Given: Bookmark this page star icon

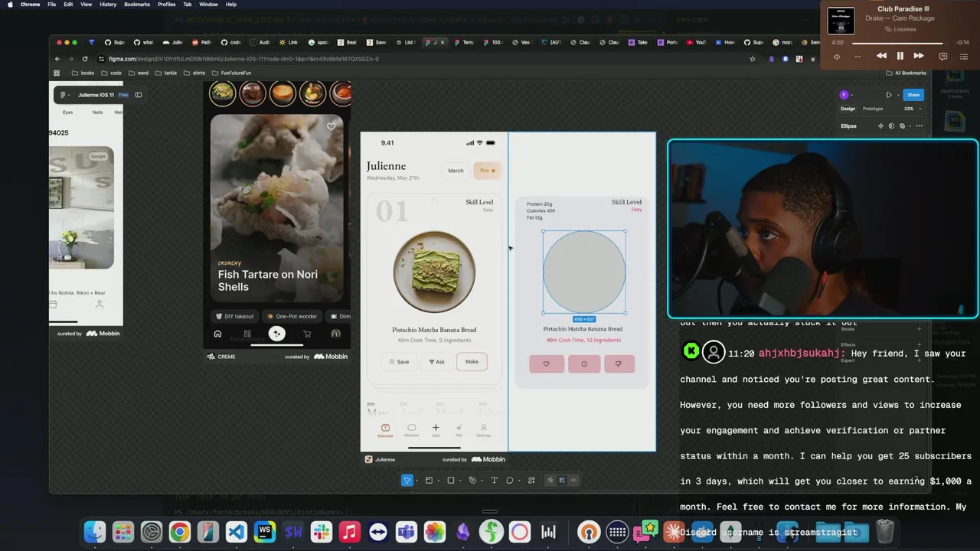Looking at the screenshot, I should (753, 59).
